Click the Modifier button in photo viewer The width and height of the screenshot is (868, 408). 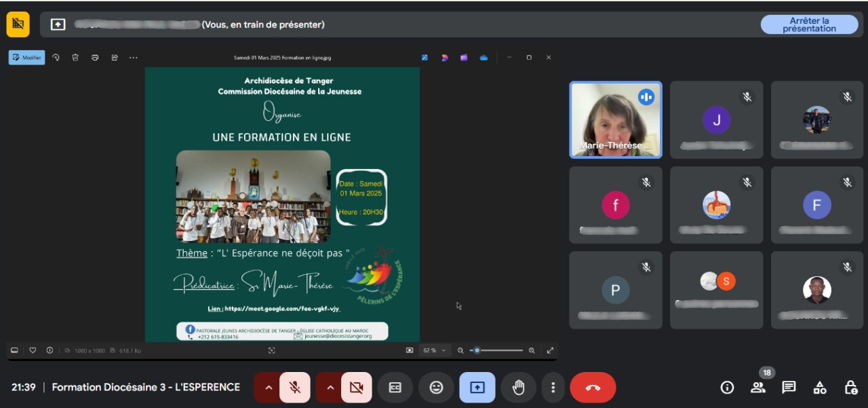point(27,58)
